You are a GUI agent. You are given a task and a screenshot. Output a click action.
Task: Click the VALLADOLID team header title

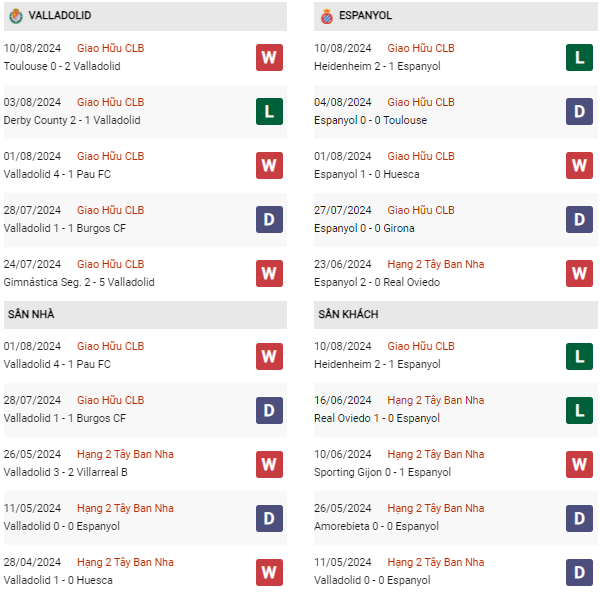[x=61, y=16]
